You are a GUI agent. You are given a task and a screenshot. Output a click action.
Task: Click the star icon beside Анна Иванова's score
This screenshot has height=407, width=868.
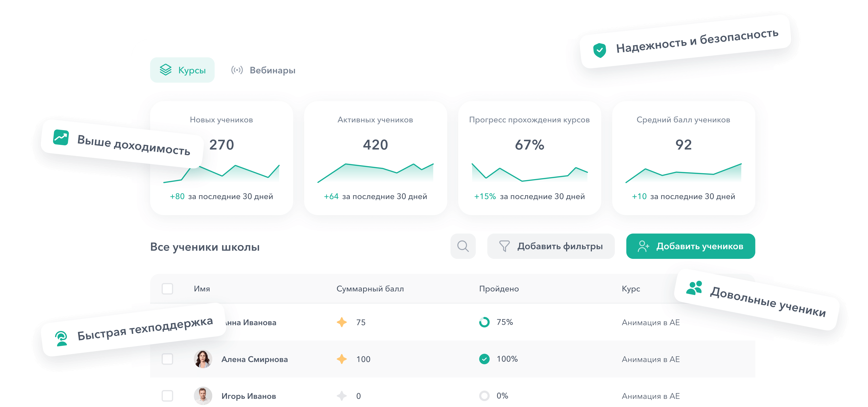(x=342, y=322)
